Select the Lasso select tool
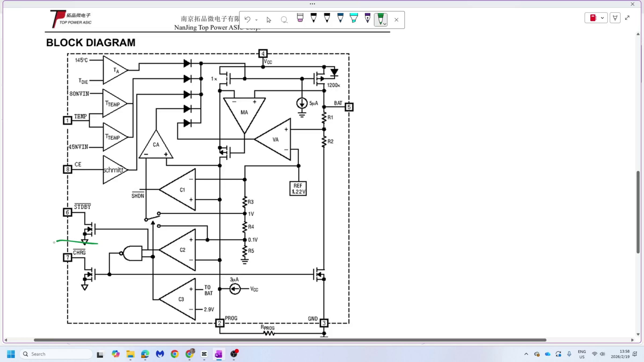 [x=284, y=20]
